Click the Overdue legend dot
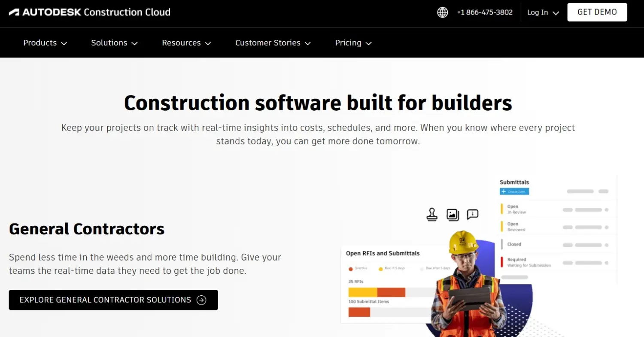The image size is (644, 337). [351, 269]
